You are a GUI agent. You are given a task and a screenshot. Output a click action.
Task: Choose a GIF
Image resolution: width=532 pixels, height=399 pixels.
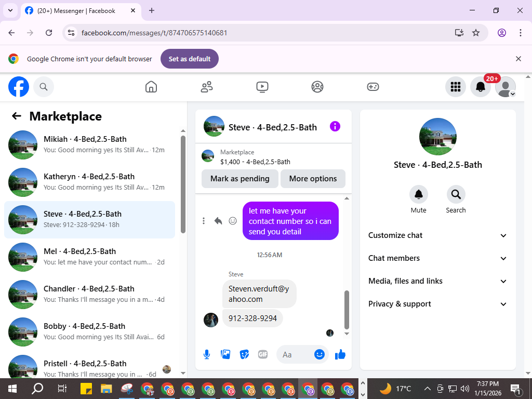[263, 354]
